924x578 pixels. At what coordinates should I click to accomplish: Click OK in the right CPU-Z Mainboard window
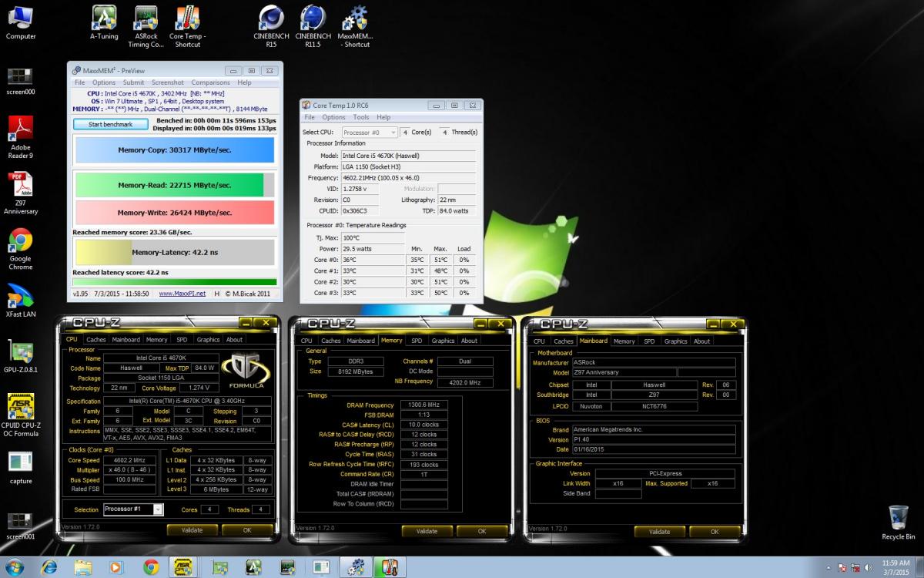click(715, 532)
